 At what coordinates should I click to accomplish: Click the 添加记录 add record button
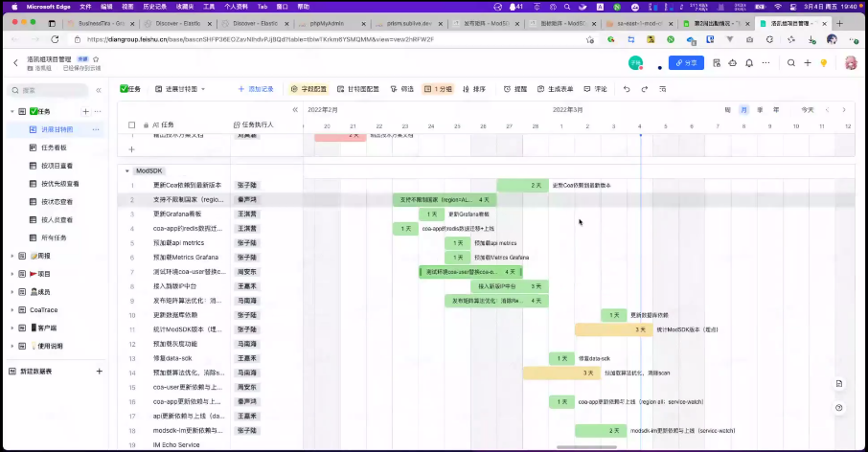coord(256,89)
